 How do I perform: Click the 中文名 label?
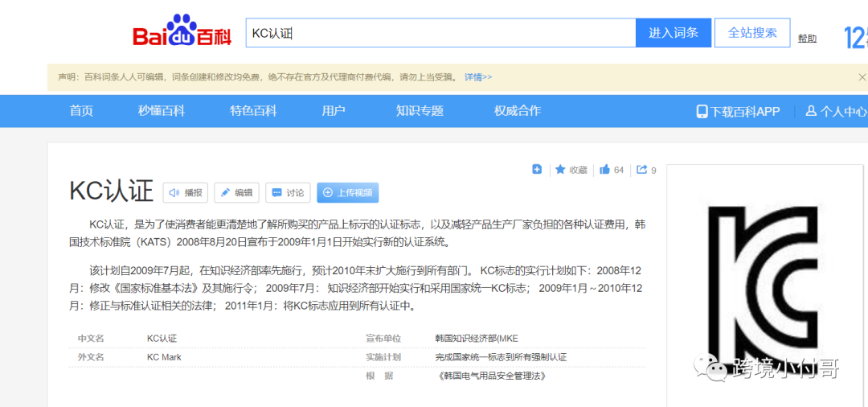[x=91, y=339]
